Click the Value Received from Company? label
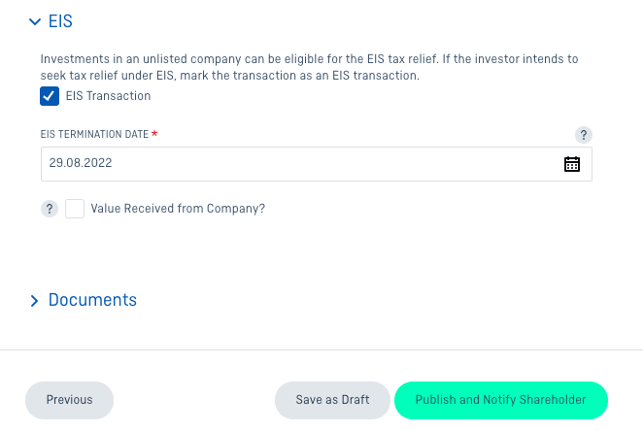Screen dimensions: 643x431 pos(178,209)
